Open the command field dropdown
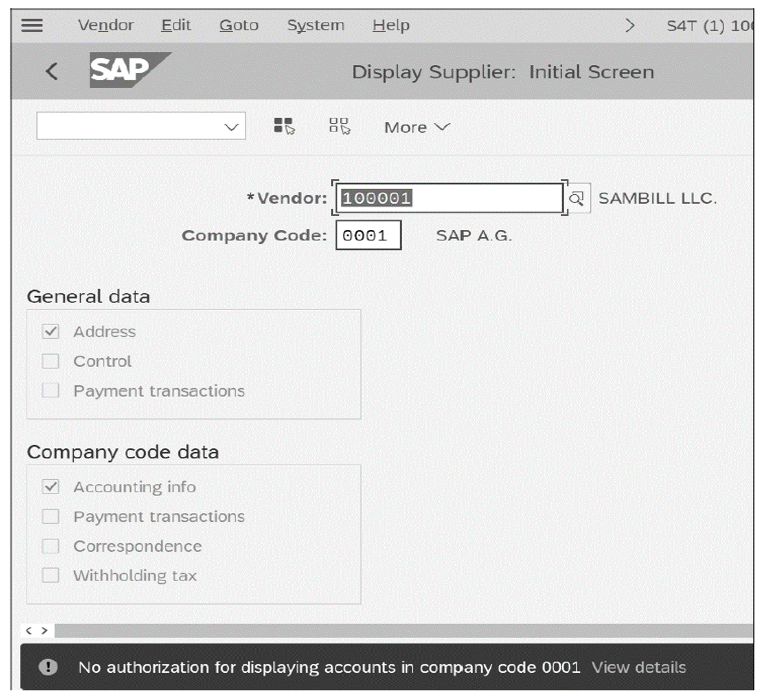This screenshot has width=763, height=700. coord(232,126)
